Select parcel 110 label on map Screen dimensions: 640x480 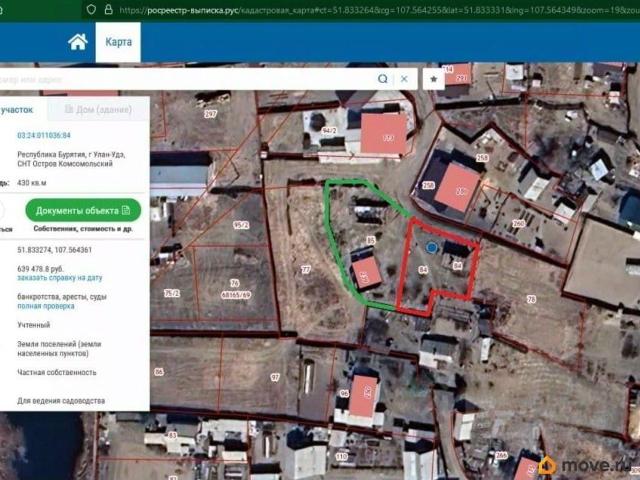coord(341,457)
